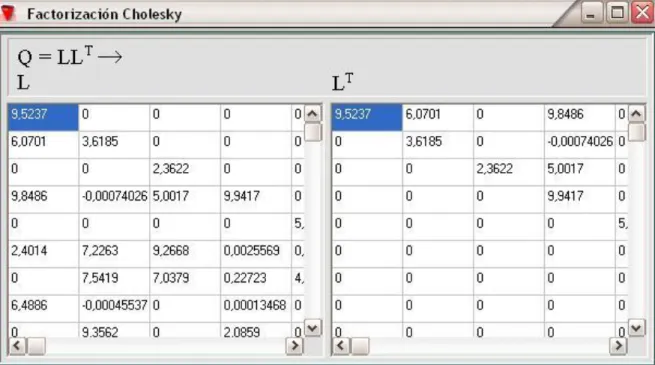655x365 pixels.
Task: Click scroll down arrow of L transpose table
Action: [636, 328]
